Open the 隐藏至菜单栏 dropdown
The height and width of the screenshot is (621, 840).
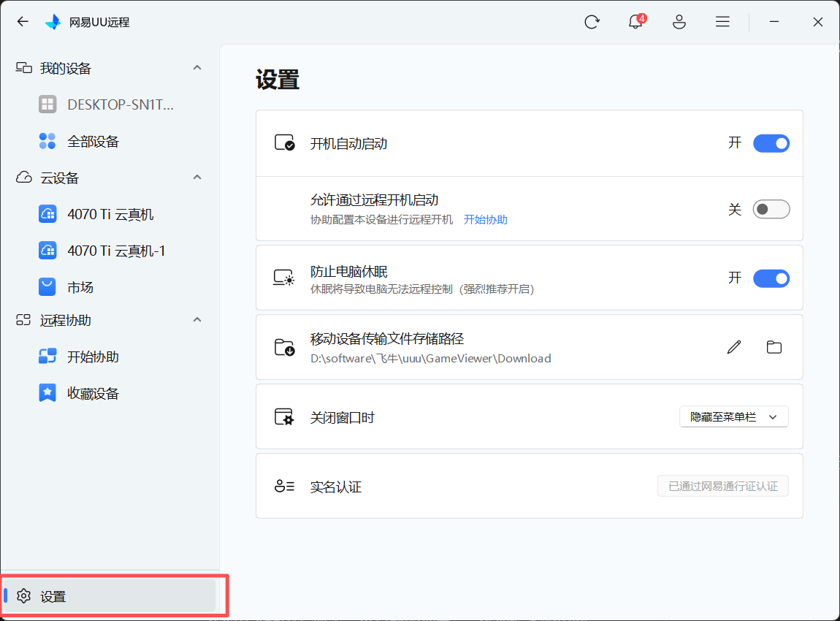(733, 417)
